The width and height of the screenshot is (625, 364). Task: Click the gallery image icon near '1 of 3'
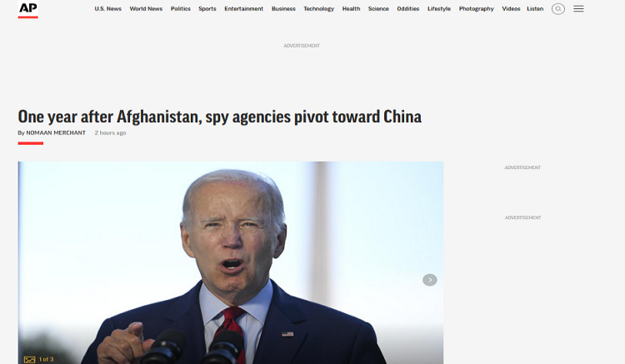pos(29,360)
